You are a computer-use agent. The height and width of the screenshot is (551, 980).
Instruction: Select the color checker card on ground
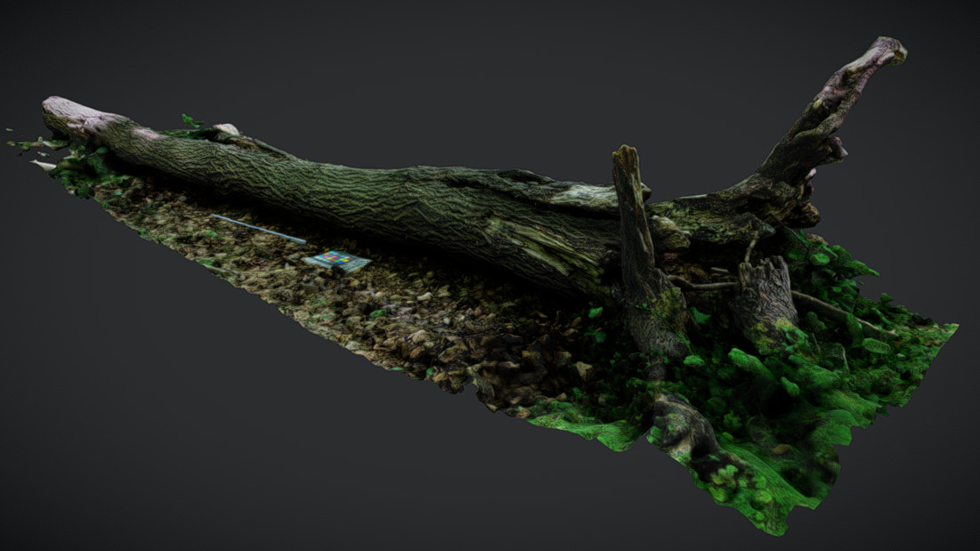[x=336, y=261]
